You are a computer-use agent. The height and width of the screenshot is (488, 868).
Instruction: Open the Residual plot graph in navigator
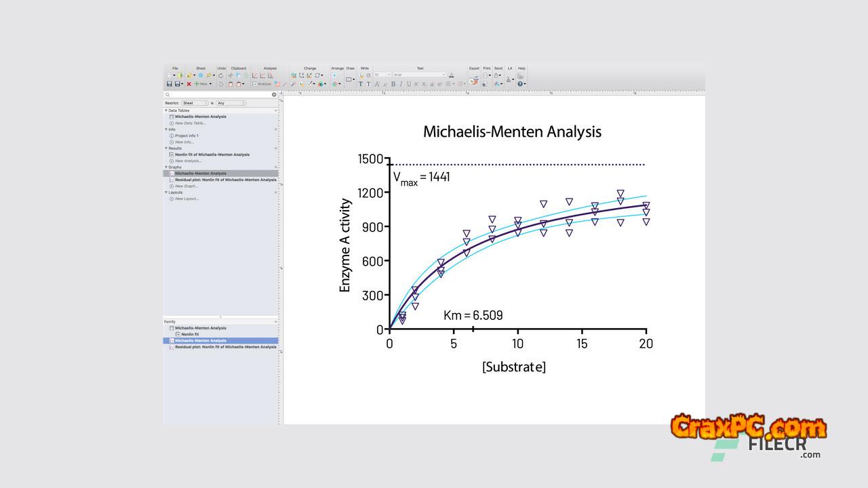tap(225, 180)
